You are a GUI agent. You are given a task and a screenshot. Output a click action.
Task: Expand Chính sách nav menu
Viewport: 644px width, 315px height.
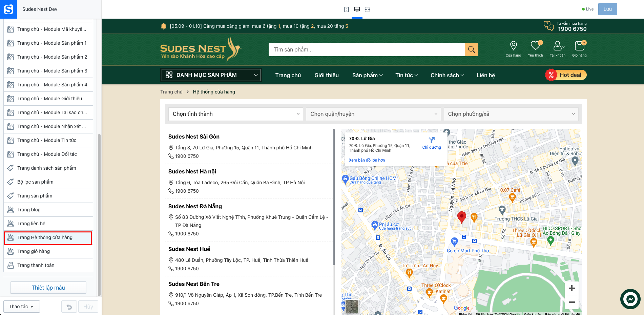pyautogui.click(x=447, y=75)
